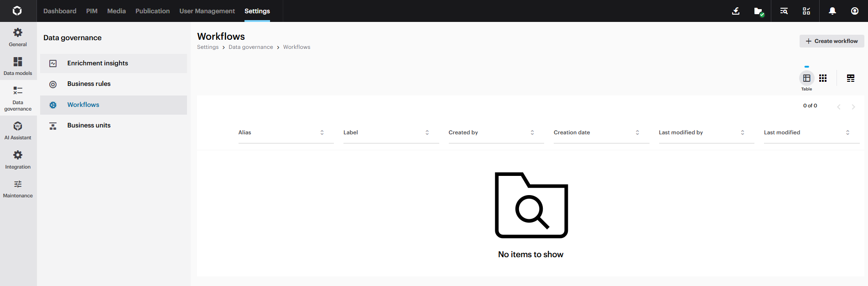The width and height of the screenshot is (868, 286).
Task: Sort the table by Alias column
Action: [x=322, y=132]
